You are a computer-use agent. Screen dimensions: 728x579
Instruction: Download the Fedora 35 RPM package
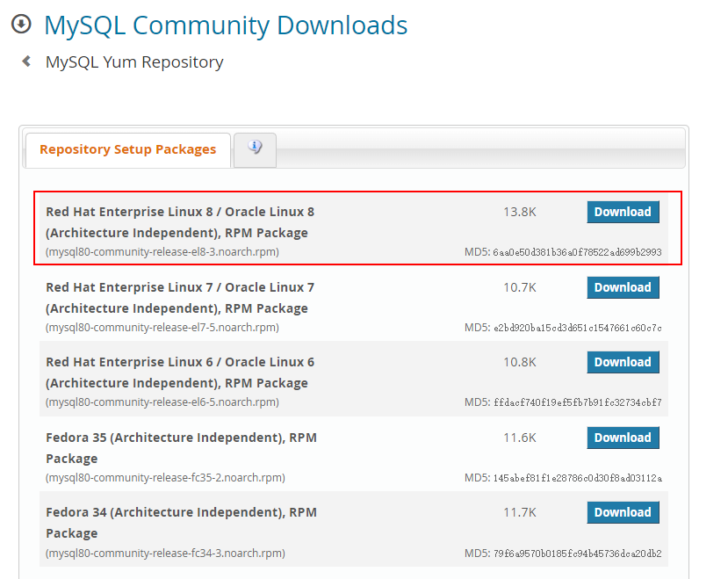[623, 438]
